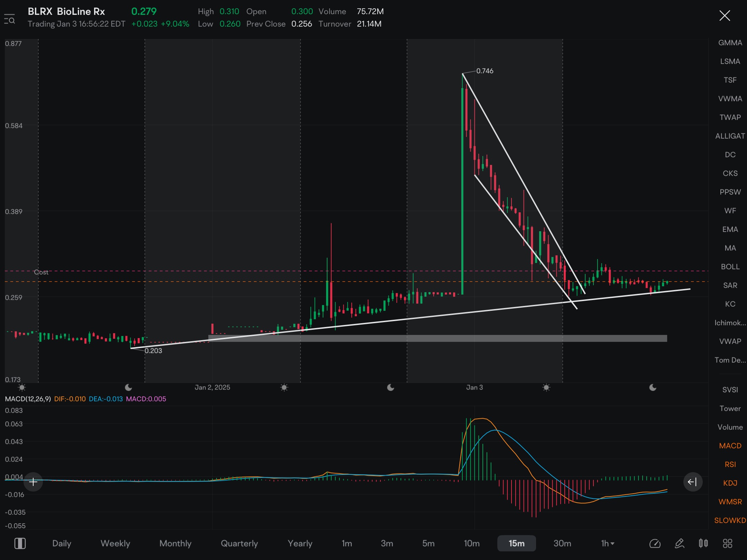Disable the KDJ sub-indicator
Screen dimensions: 747x560
pos(730,483)
